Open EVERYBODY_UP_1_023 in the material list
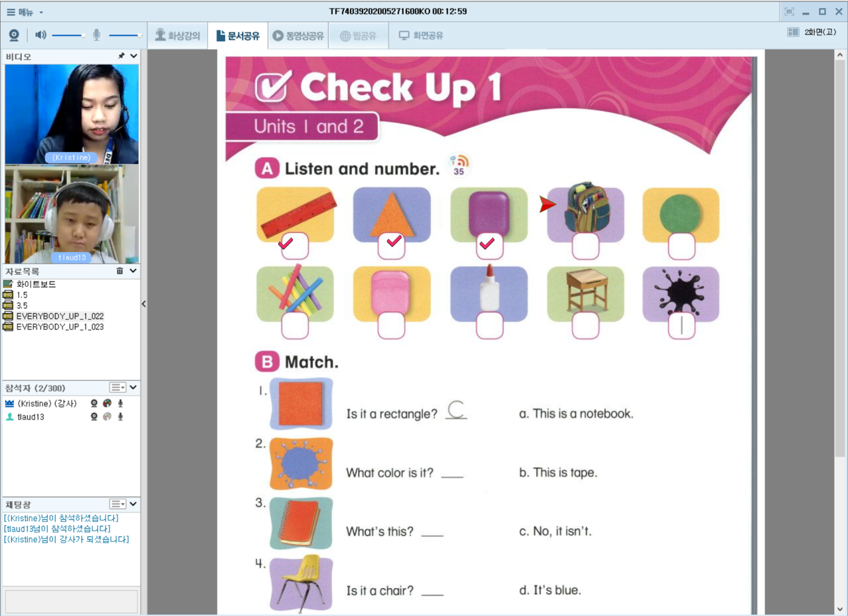This screenshot has height=616, width=848. pyautogui.click(x=60, y=327)
